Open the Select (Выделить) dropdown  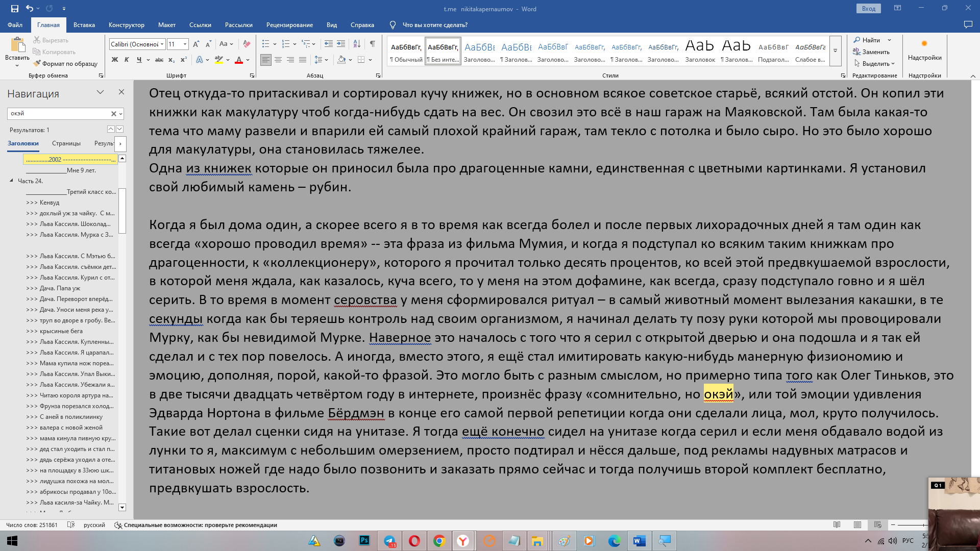click(x=874, y=63)
